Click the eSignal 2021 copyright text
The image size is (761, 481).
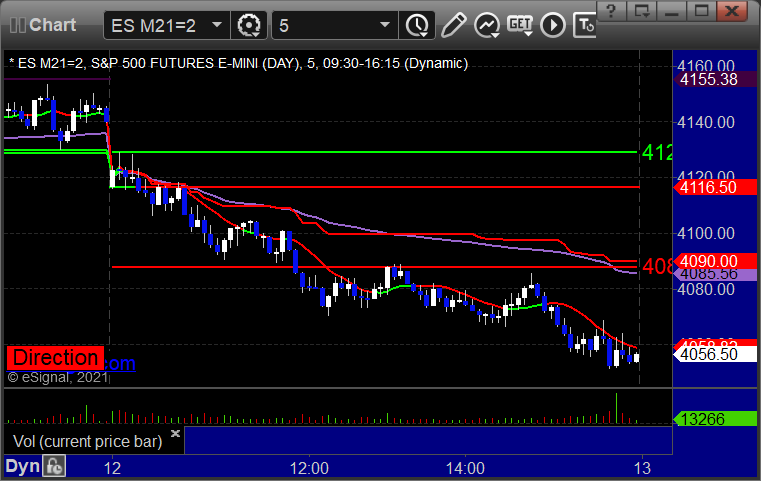click(x=58, y=377)
